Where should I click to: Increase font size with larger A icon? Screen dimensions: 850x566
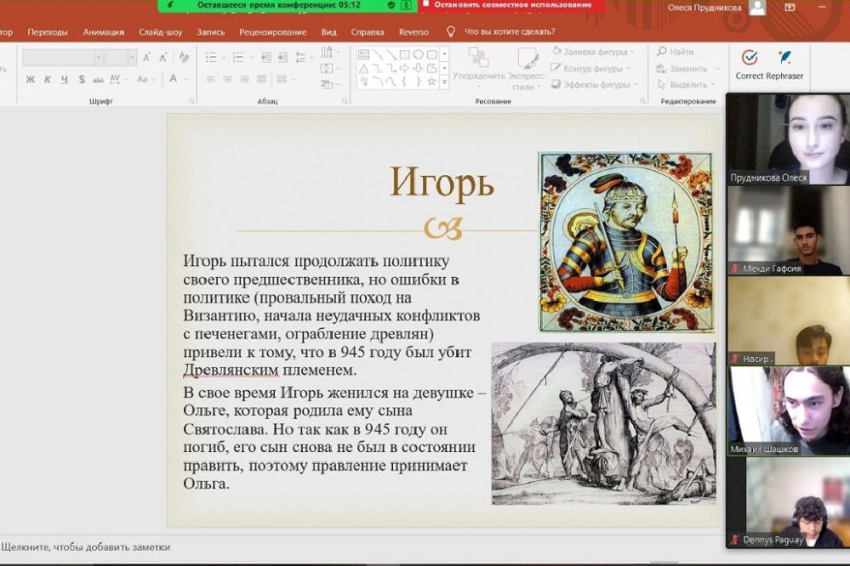click(146, 57)
